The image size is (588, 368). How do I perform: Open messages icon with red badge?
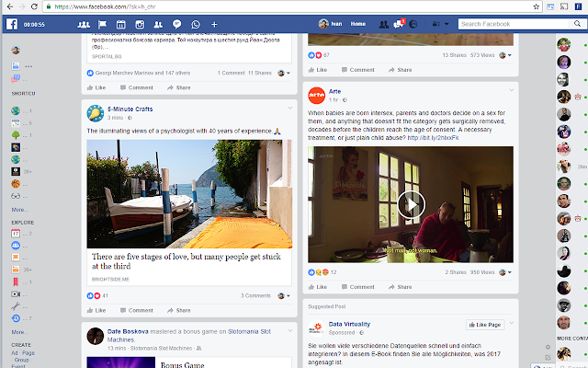(x=399, y=24)
